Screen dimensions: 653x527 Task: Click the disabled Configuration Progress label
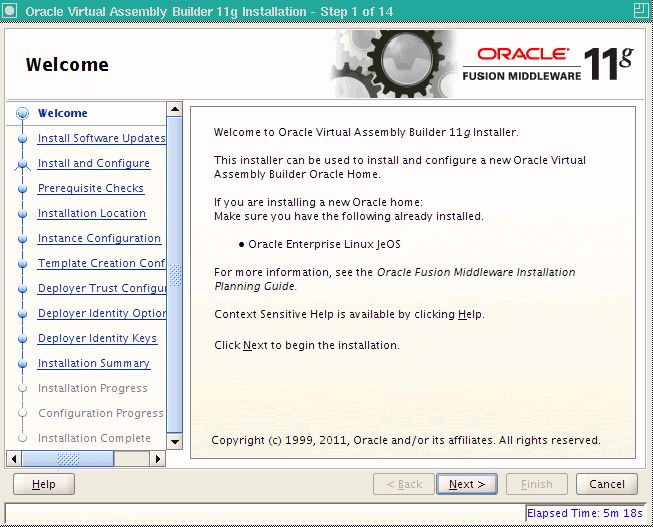click(101, 413)
